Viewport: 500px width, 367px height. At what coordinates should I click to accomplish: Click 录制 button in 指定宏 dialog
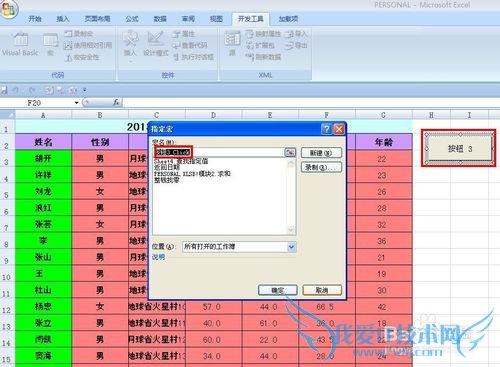(321, 167)
